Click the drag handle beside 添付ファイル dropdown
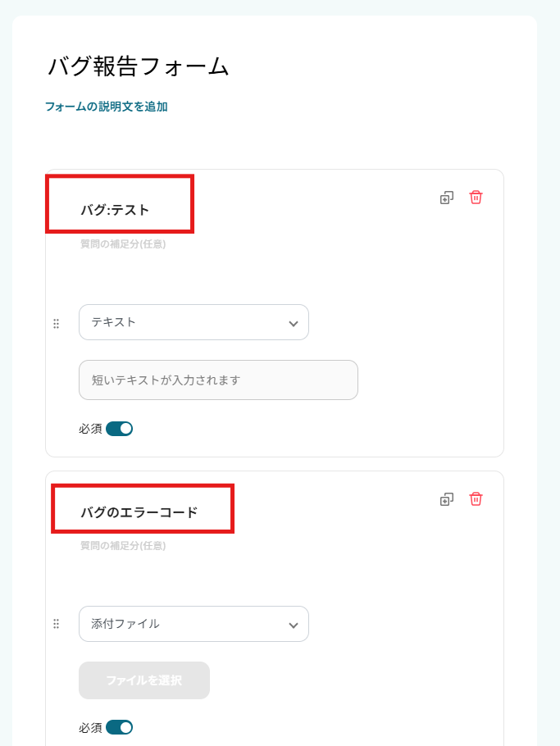Image resolution: width=560 pixels, height=746 pixels. point(56,624)
